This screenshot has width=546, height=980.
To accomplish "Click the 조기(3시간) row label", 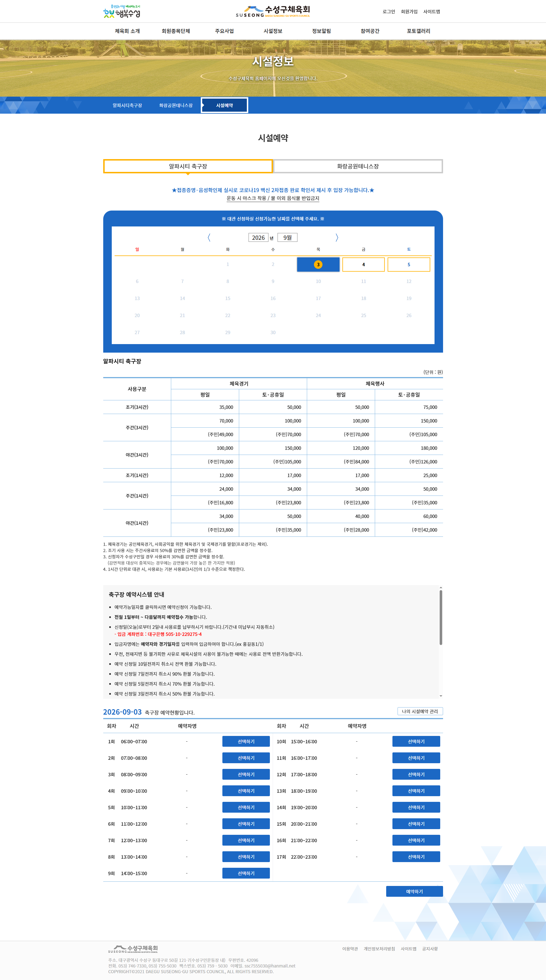I will coord(137,407).
